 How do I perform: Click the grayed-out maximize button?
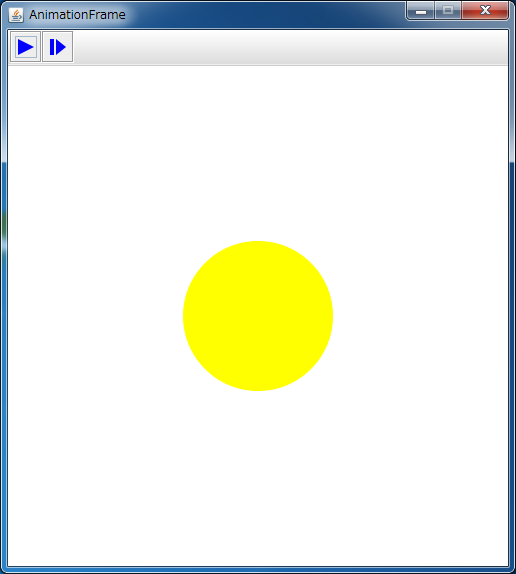click(448, 11)
